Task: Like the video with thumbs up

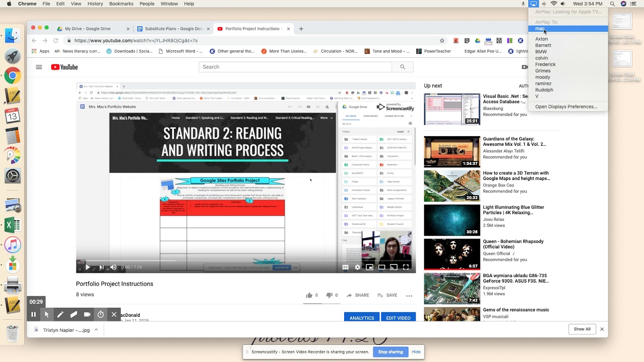Action: tap(309, 295)
